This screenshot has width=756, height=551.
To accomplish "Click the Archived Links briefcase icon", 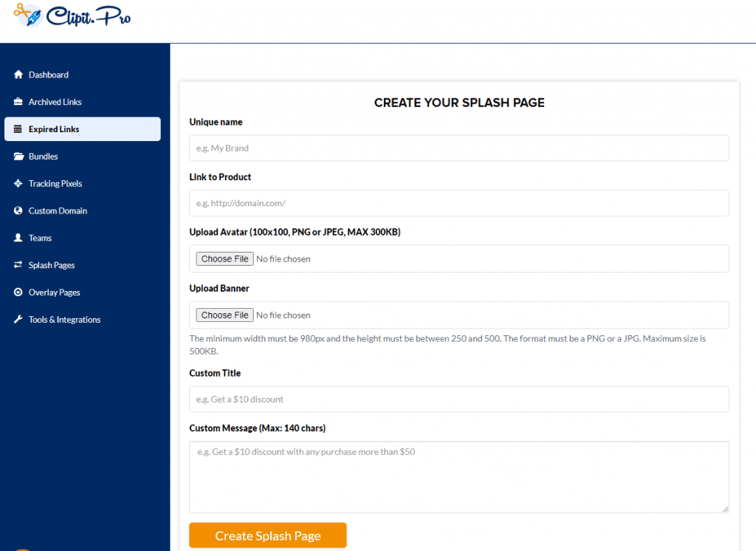I will [x=18, y=102].
